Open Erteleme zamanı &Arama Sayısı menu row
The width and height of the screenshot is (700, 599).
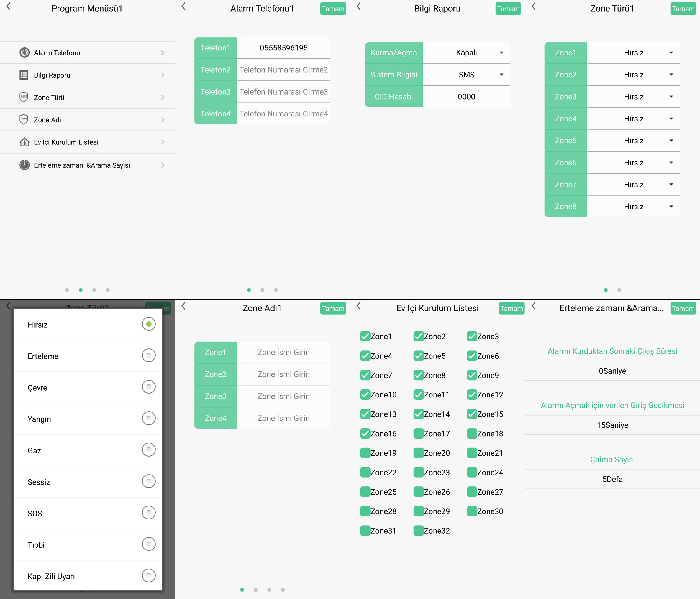coord(87,165)
